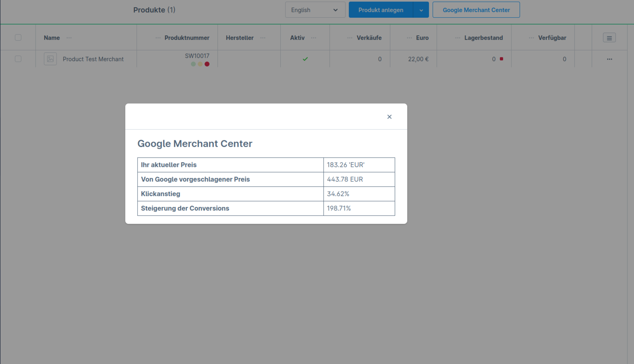The image size is (634, 364).
Task: Click Produkt anlegen button
Action: pos(381,10)
